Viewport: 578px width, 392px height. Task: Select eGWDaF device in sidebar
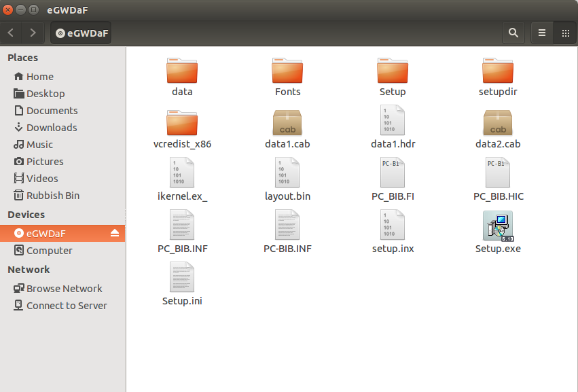pos(62,233)
